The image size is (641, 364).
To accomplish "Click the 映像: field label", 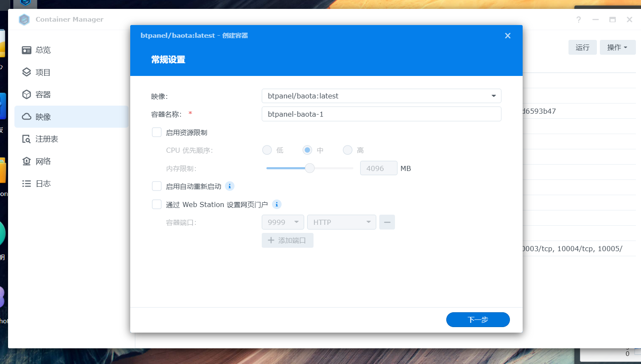I will (160, 96).
